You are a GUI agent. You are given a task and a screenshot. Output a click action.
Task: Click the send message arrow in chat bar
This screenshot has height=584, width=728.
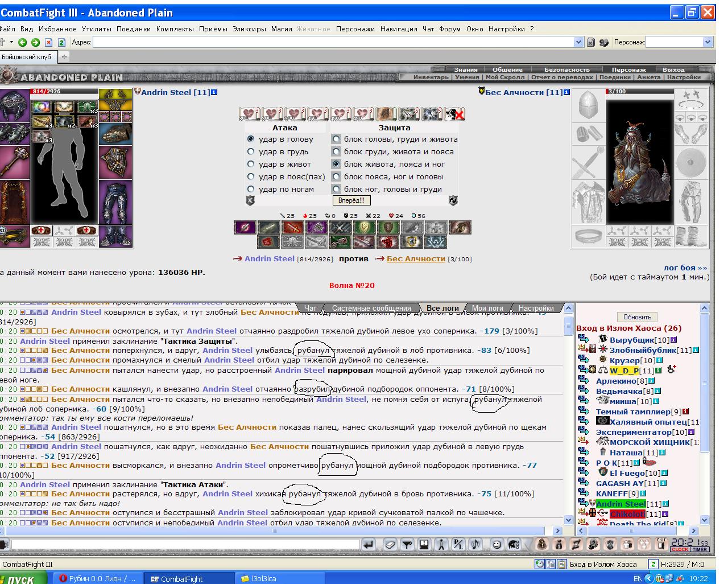(x=369, y=545)
